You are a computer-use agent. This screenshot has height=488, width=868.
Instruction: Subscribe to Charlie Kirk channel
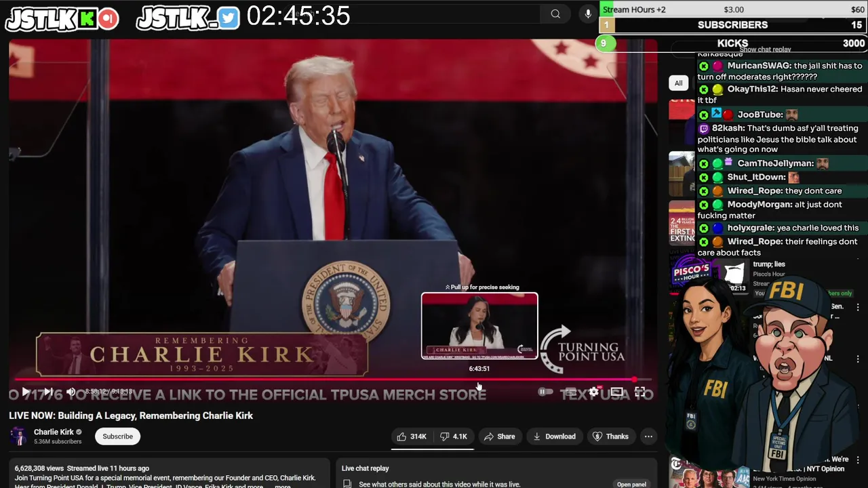(118, 436)
